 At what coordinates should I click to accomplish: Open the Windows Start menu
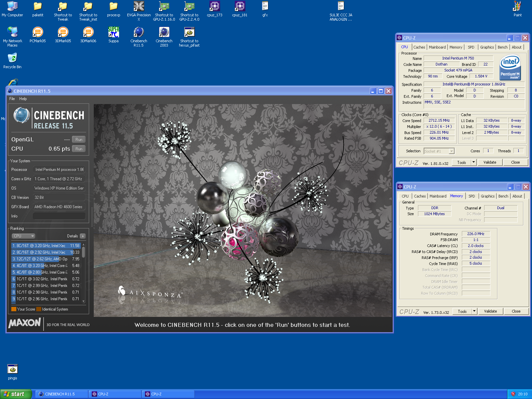click(x=16, y=394)
